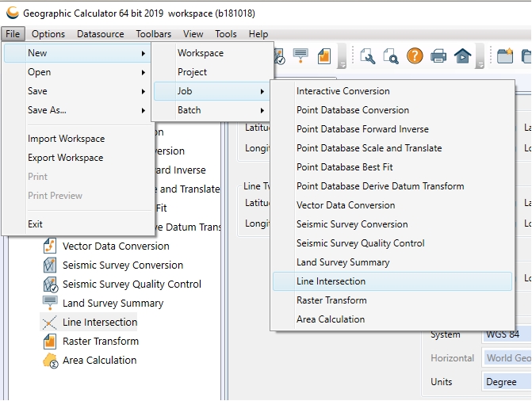Click the Seismic Survey Quality Control tree icon
The width and height of the screenshot is (532, 401).
point(51,285)
